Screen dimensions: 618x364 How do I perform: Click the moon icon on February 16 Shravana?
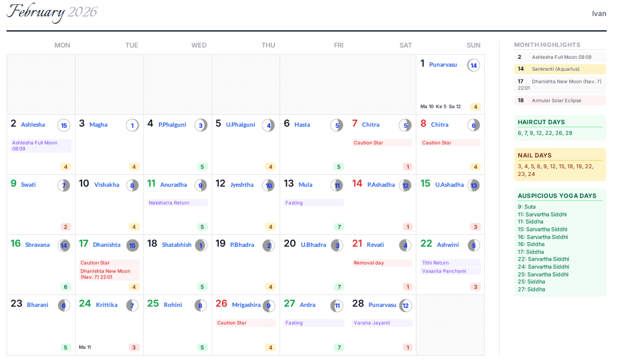pos(64,245)
